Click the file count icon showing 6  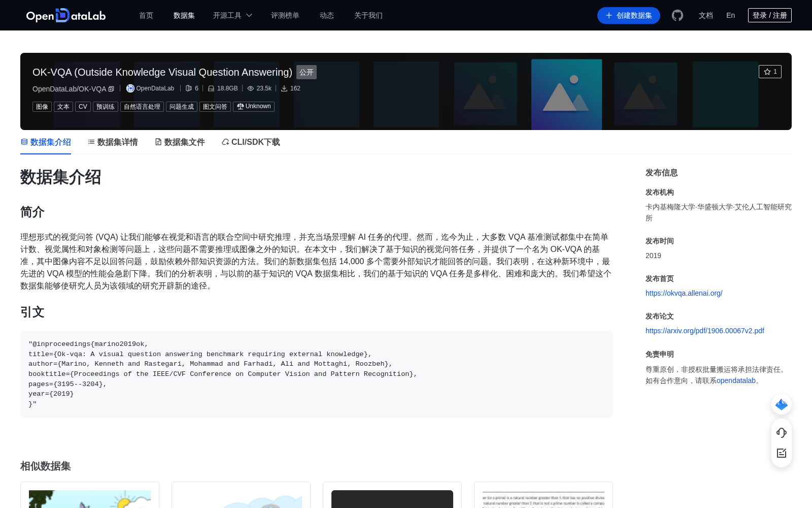(189, 88)
